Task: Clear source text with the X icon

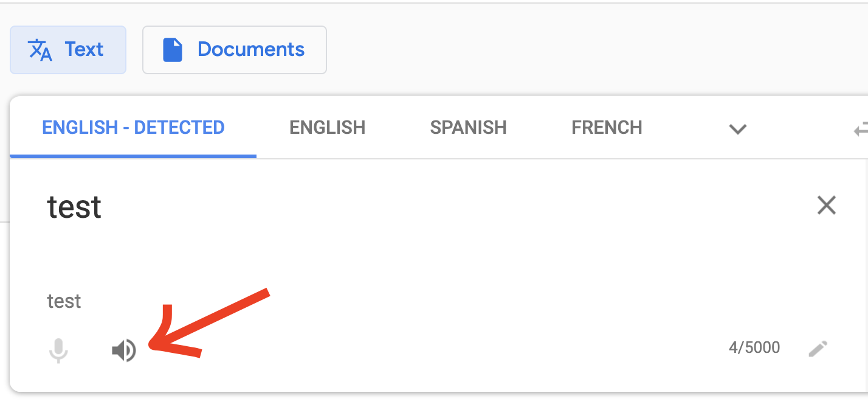Action: [827, 206]
